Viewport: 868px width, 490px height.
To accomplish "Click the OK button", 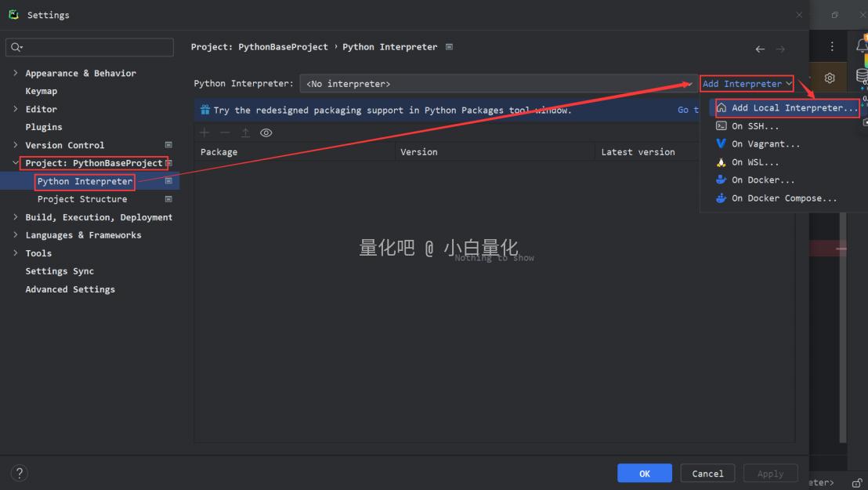I will click(644, 474).
